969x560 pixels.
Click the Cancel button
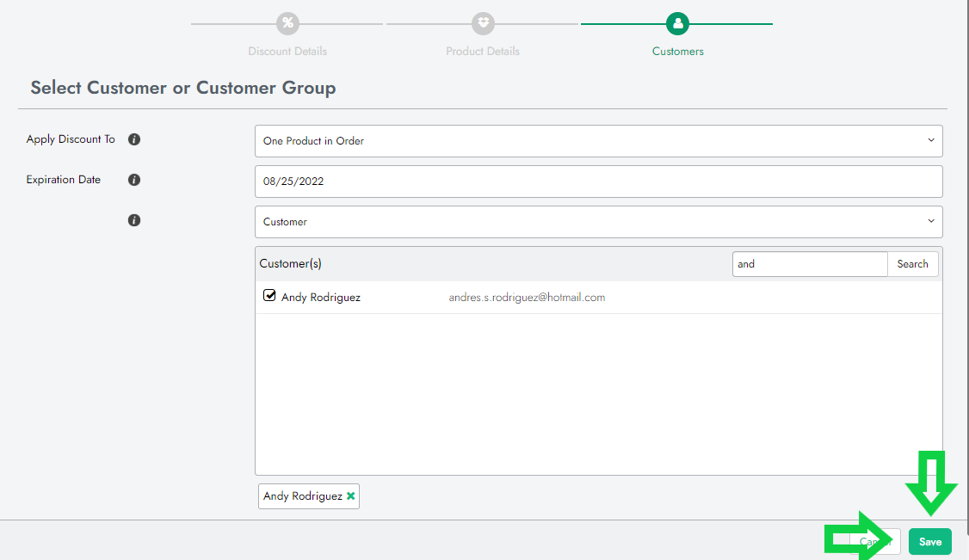[876, 542]
